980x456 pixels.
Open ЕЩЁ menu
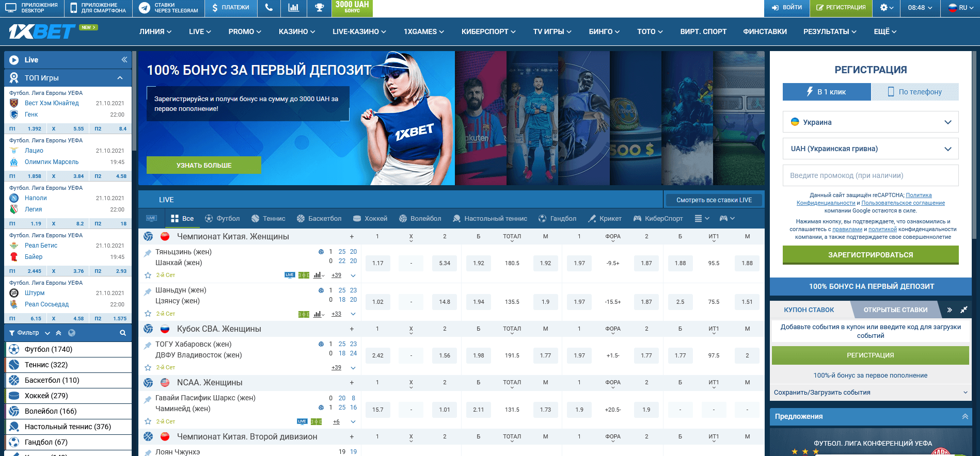tap(884, 31)
